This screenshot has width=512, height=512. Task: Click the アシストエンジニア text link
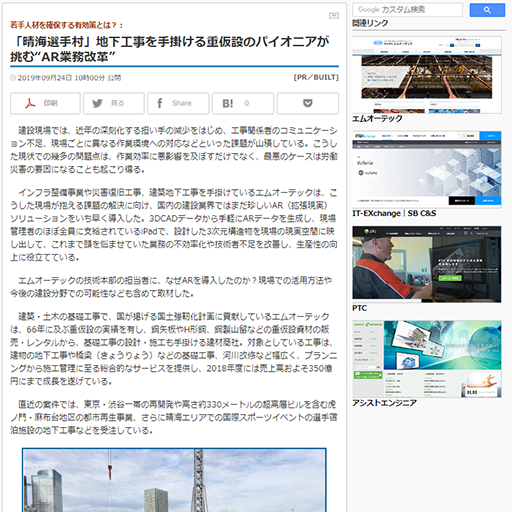384,403
